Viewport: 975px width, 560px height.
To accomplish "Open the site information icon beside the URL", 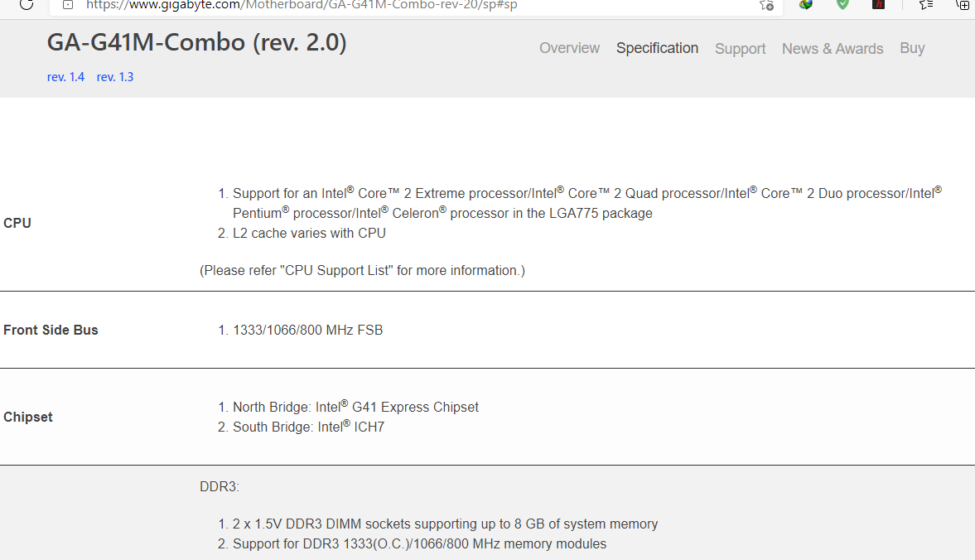I will pos(68,5).
